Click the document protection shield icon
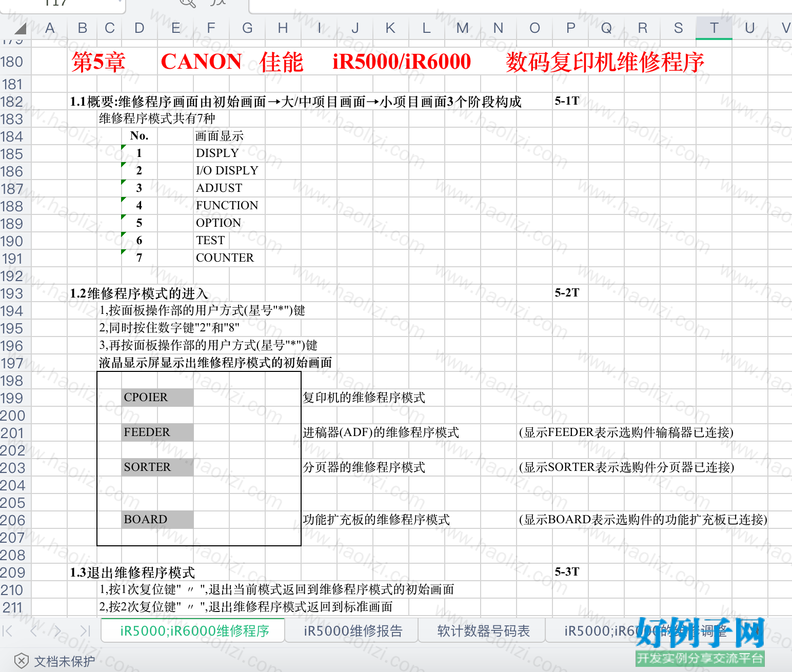This screenshot has height=672, width=792. click(21, 661)
